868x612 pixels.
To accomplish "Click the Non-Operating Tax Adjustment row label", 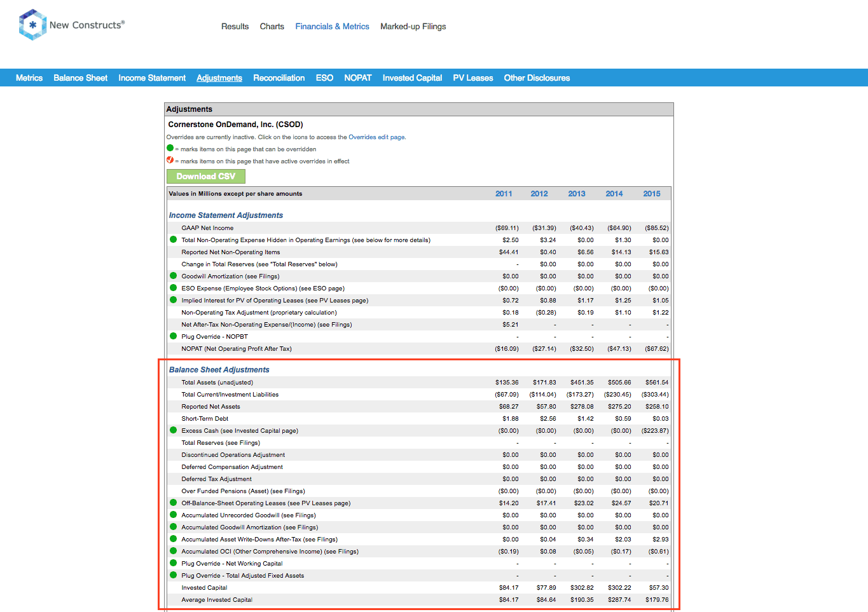I will pos(259,313).
